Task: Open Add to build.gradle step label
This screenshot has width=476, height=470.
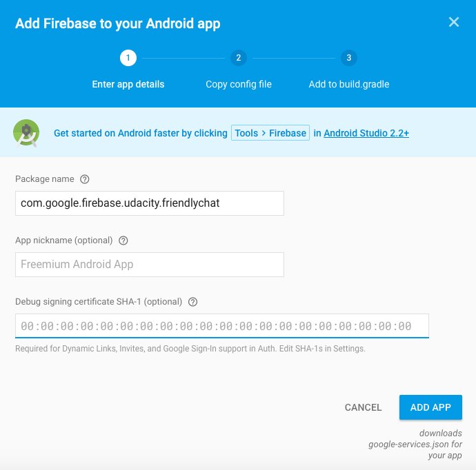Action: (349, 85)
